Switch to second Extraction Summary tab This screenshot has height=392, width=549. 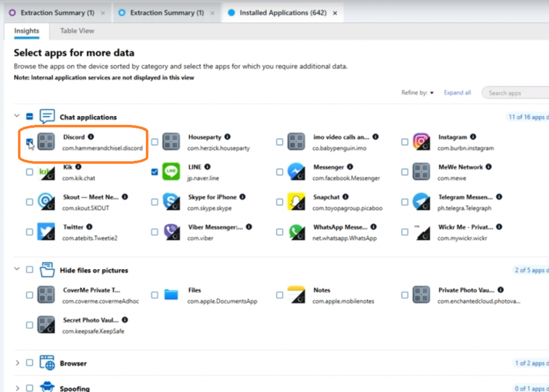click(x=166, y=13)
